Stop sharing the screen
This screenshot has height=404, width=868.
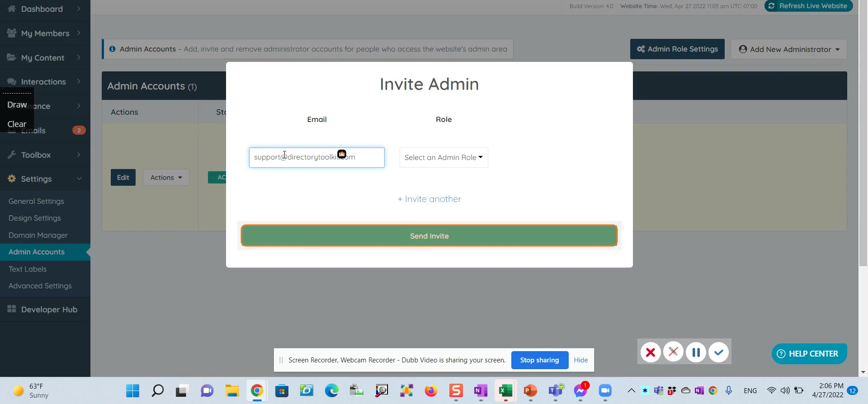[x=539, y=360]
